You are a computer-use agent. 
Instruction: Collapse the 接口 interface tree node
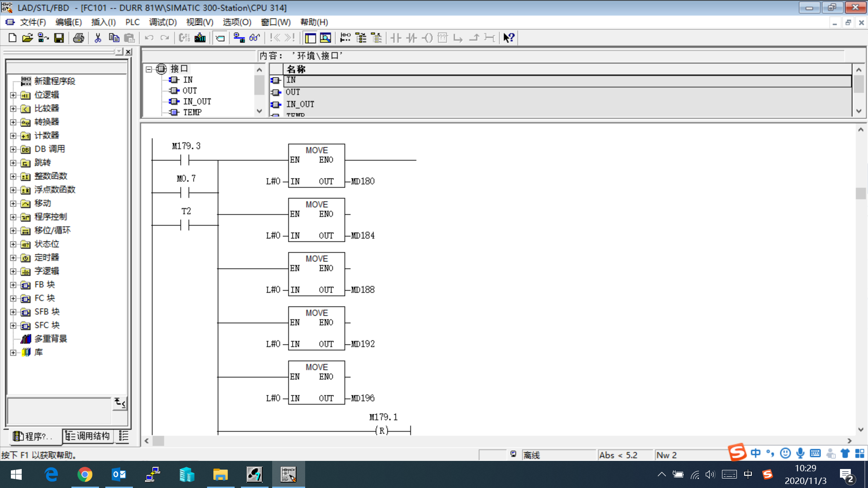[149, 69]
